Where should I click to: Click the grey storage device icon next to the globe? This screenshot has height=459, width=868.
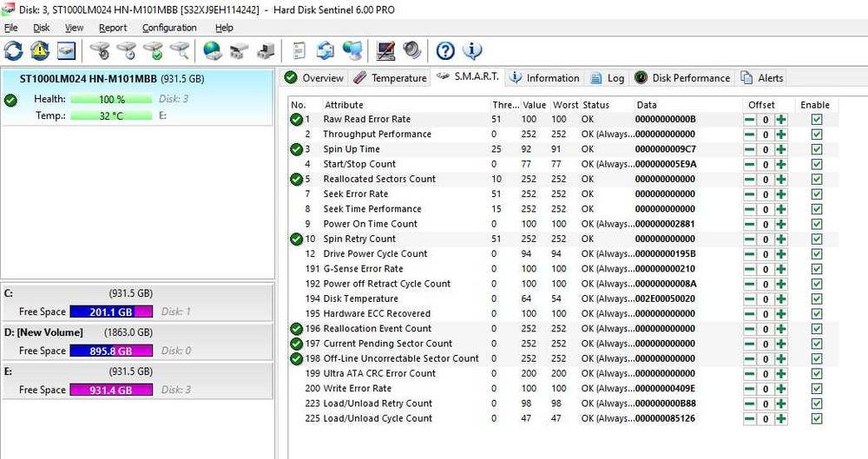click(x=240, y=51)
